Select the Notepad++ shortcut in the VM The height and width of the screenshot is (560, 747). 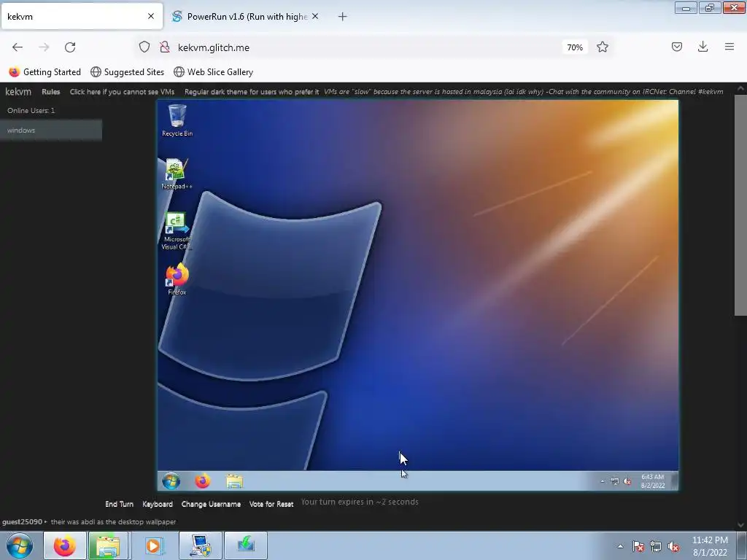coord(177,174)
